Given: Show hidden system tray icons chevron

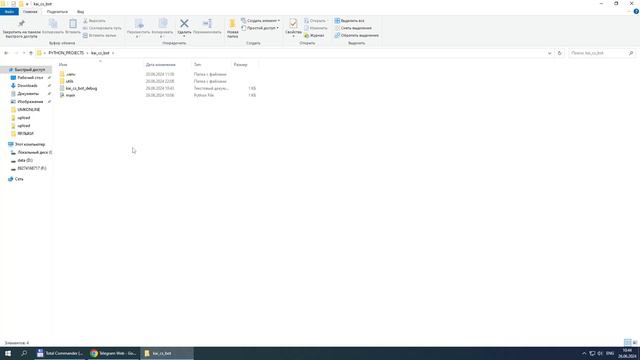Looking at the screenshot, I should pos(584,353).
